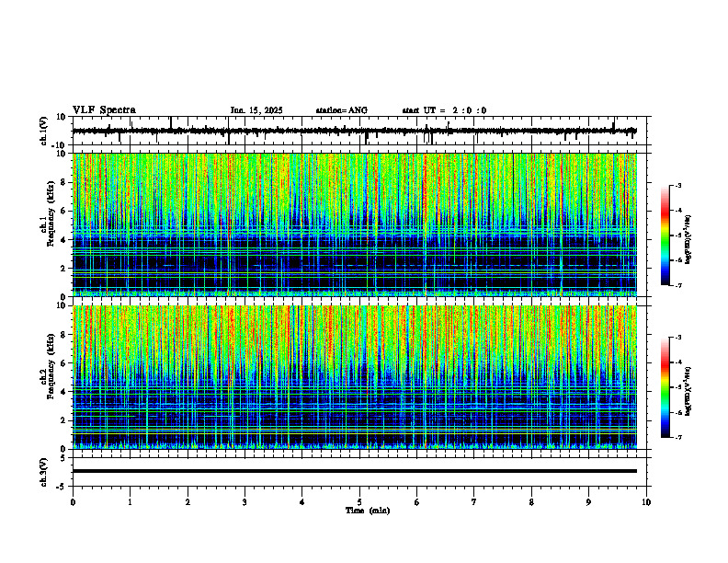This screenshot has height=563, width=728.
Task: Click the ch.3 flat black signal line
Action: coord(355,471)
